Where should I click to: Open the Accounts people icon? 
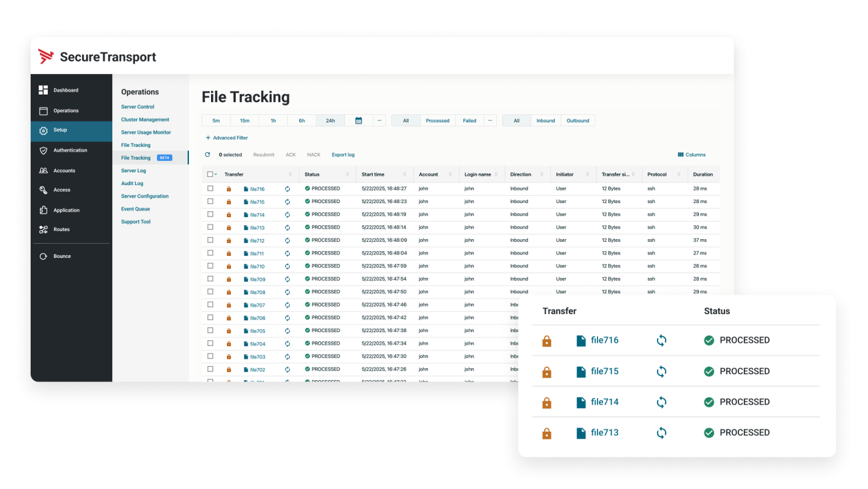[43, 171]
